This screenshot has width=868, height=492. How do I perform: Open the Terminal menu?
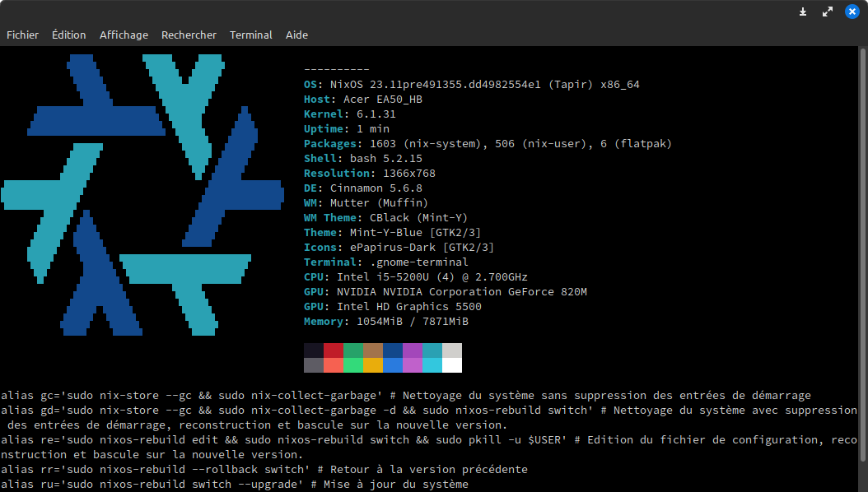[x=250, y=35]
